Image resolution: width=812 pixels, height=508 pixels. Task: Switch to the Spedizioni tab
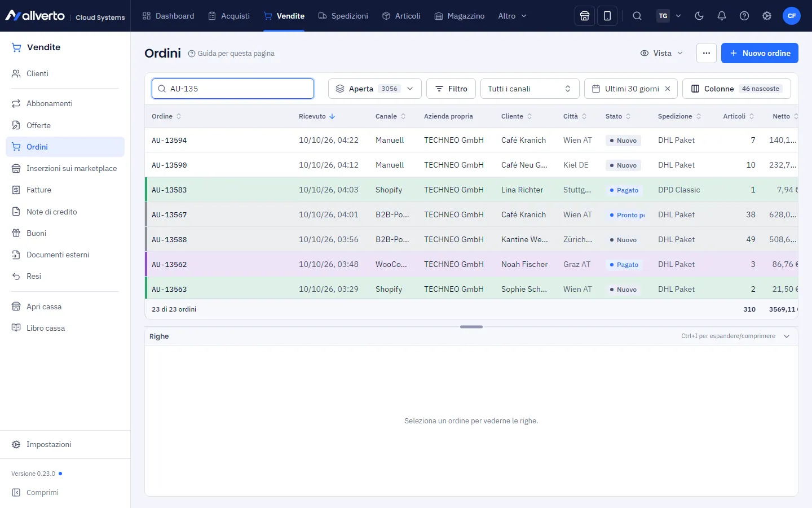[343, 16]
